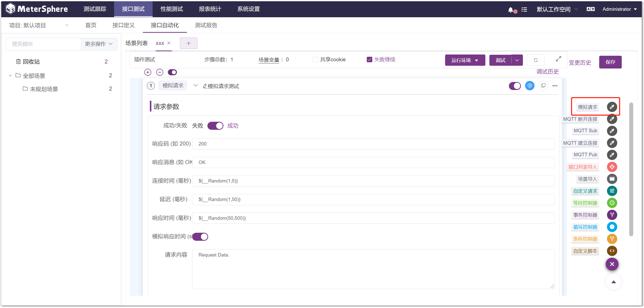Open 系统设置 menu
The width and height of the screenshot is (644, 308).
tap(248, 9)
